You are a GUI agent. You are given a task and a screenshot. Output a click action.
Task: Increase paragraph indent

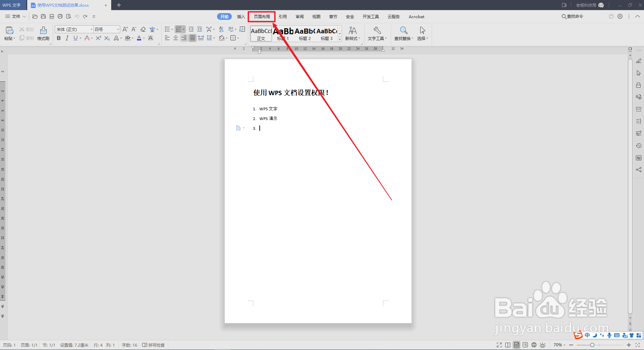[200, 29]
